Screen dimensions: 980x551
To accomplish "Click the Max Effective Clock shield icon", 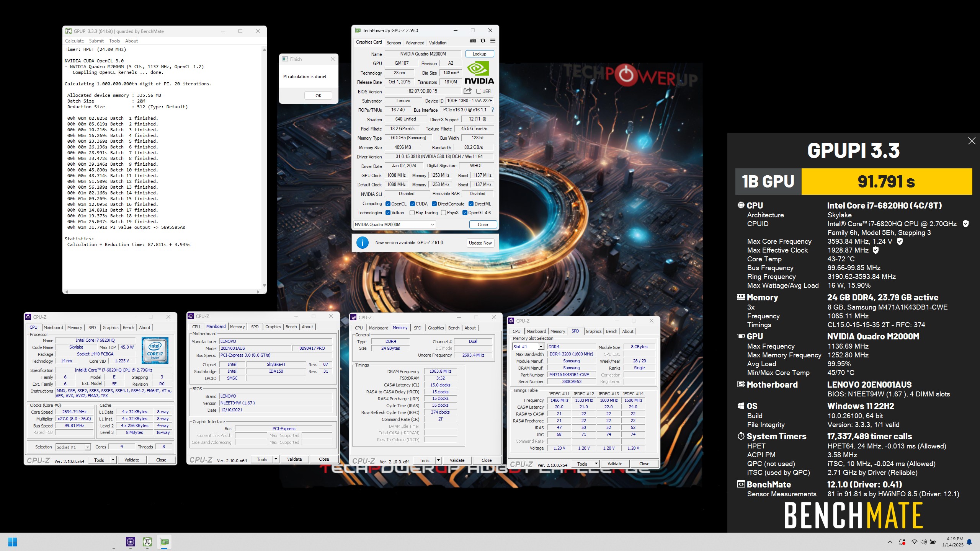I will coord(875,250).
